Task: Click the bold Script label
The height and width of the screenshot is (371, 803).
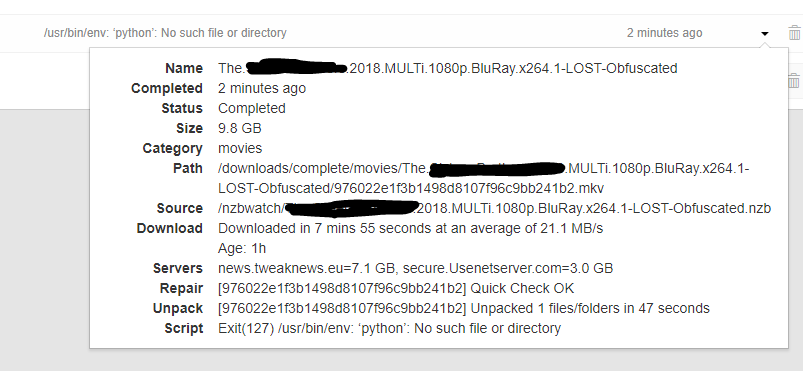Action: tap(183, 328)
